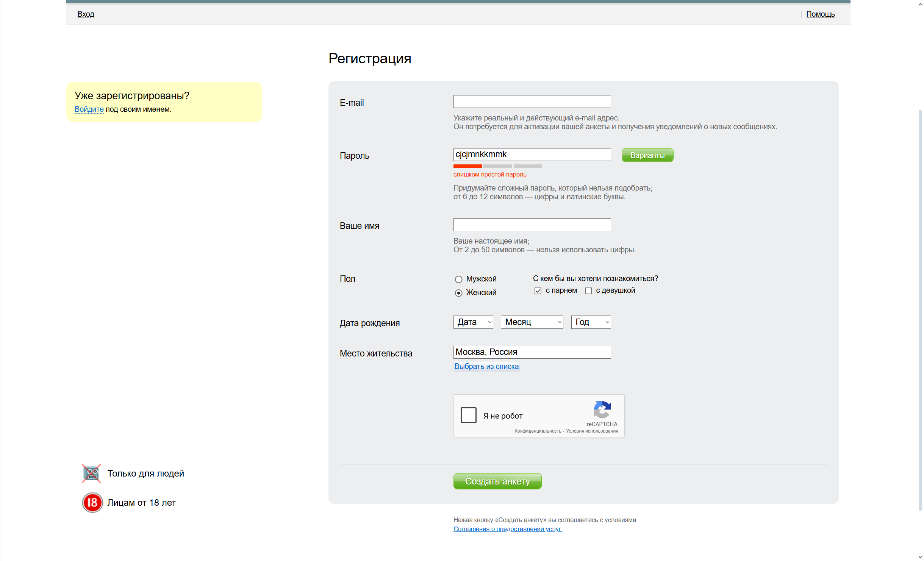
Task: Click the red password strength bar
Action: point(467,166)
